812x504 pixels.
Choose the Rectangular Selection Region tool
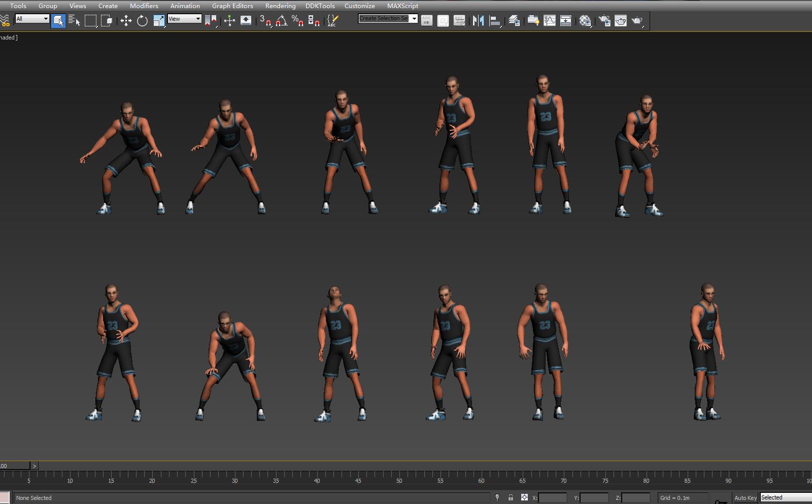click(90, 21)
